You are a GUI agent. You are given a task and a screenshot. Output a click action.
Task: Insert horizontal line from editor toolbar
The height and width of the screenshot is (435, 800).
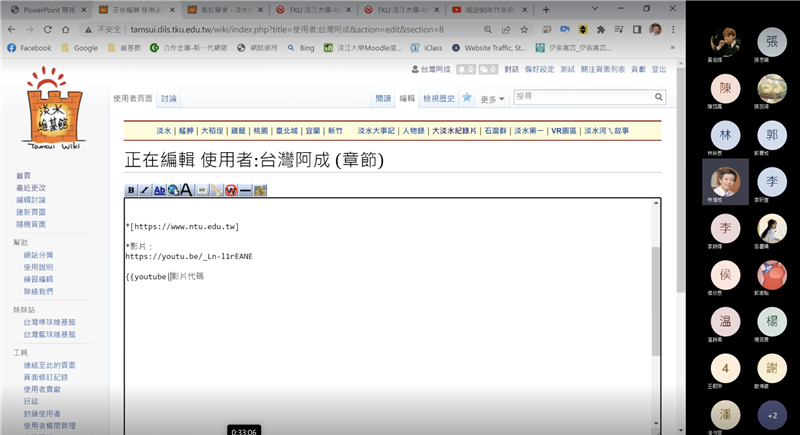(246, 190)
